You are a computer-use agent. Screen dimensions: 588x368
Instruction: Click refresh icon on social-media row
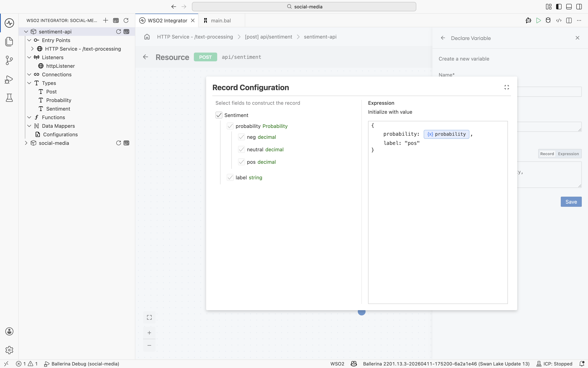pyautogui.click(x=119, y=143)
